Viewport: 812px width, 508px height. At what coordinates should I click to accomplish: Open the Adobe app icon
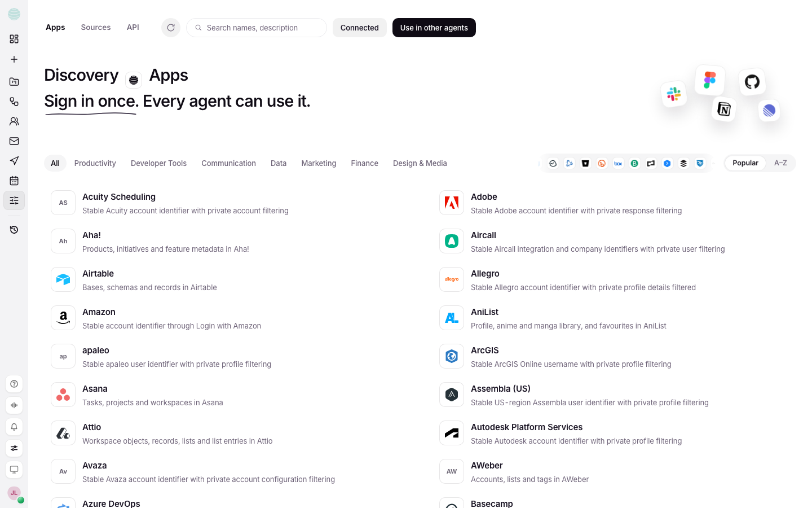tap(452, 203)
